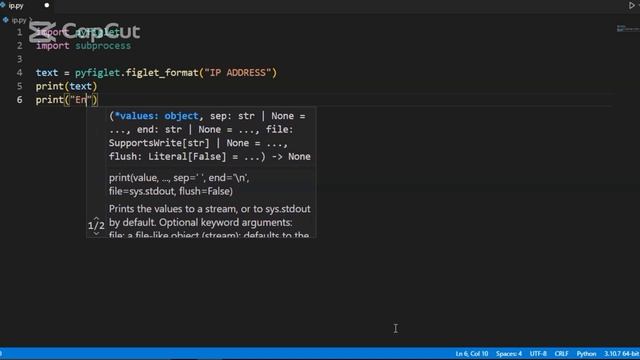The width and height of the screenshot is (640, 360).
Task: Click print(text) on line 5
Action: click(x=67, y=86)
